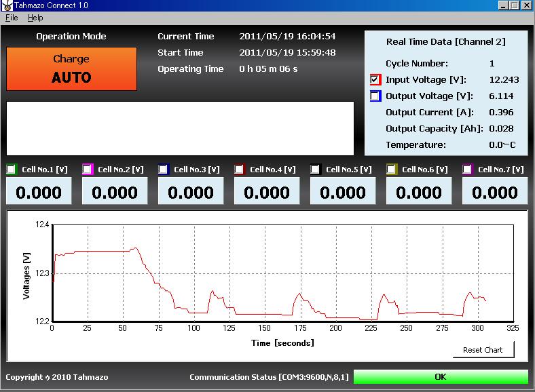535x392 pixels.
Task: Minimize the Tahmazo Connect window
Action: point(504,5)
